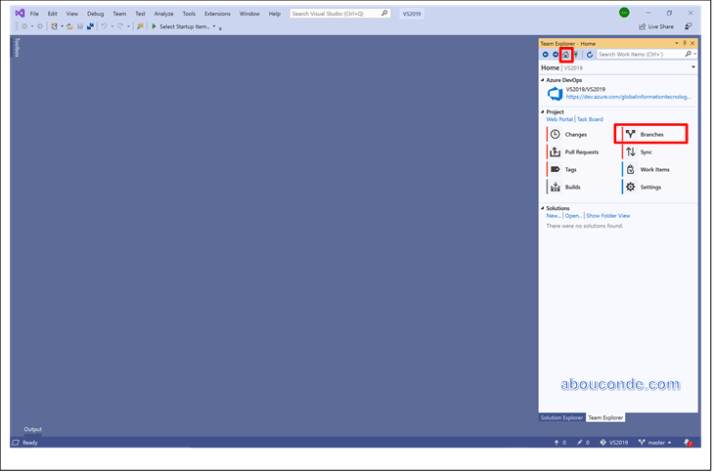Screen dimensions: 714x472
Task: Open the Branches page
Action: click(651, 134)
